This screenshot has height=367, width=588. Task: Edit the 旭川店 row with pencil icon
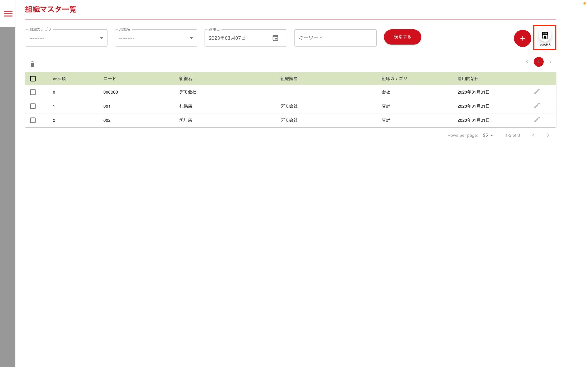click(537, 120)
